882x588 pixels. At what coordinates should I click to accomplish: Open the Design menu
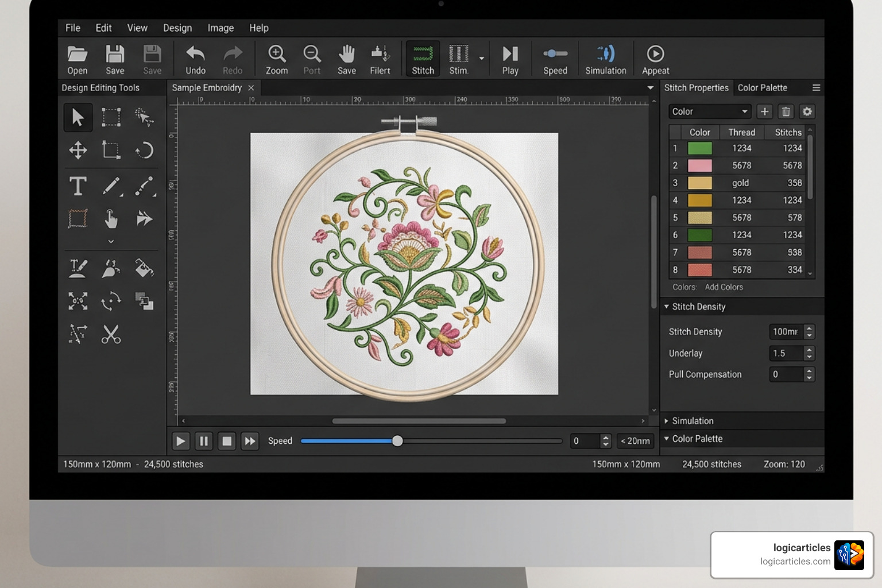click(177, 28)
